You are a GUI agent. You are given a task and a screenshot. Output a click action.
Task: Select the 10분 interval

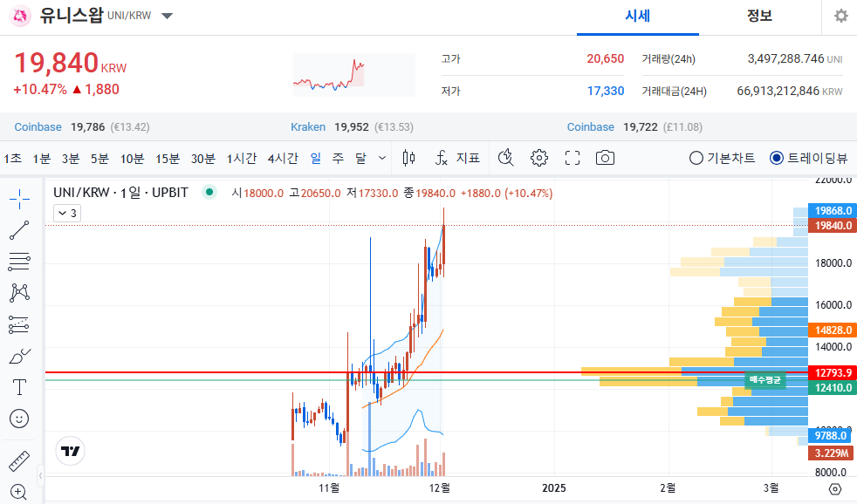point(132,159)
